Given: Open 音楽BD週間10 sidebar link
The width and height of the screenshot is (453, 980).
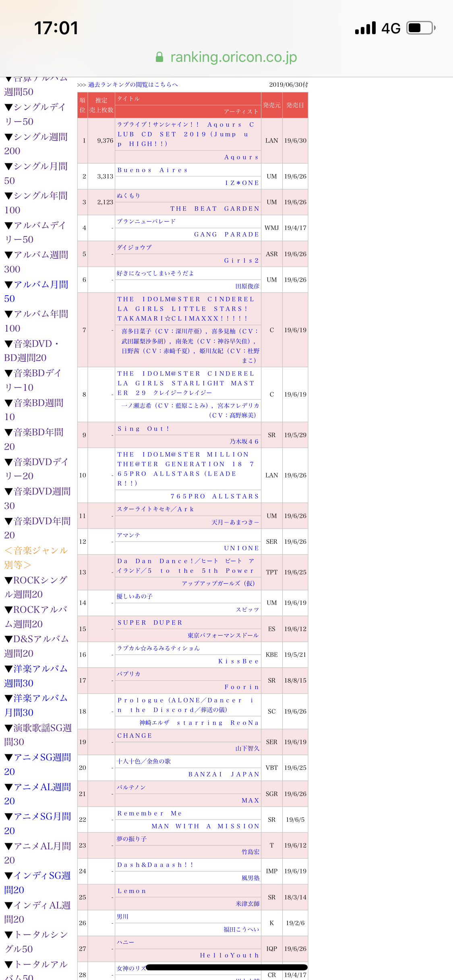Looking at the screenshot, I should pyautogui.click(x=34, y=410).
